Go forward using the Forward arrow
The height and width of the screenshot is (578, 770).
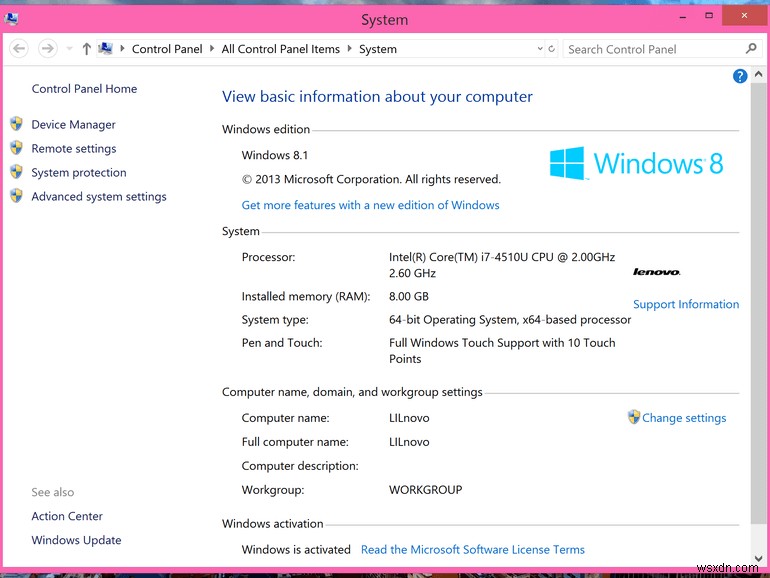(x=48, y=49)
